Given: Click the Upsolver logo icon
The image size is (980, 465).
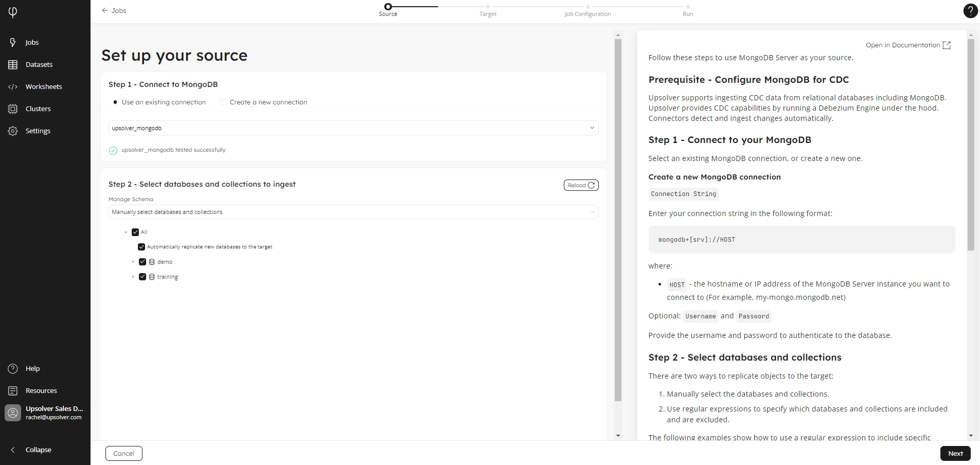Looking at the screenshot, I should tap(13, 12).
